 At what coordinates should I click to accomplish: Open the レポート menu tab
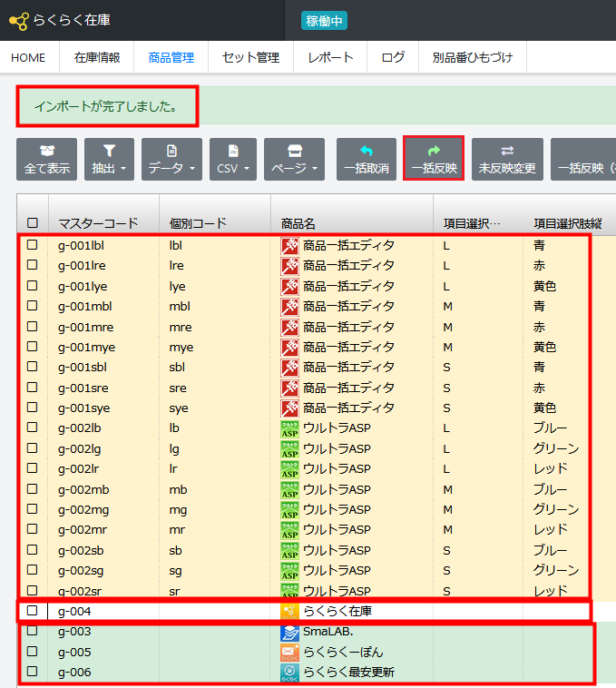[x=330, y=57]
